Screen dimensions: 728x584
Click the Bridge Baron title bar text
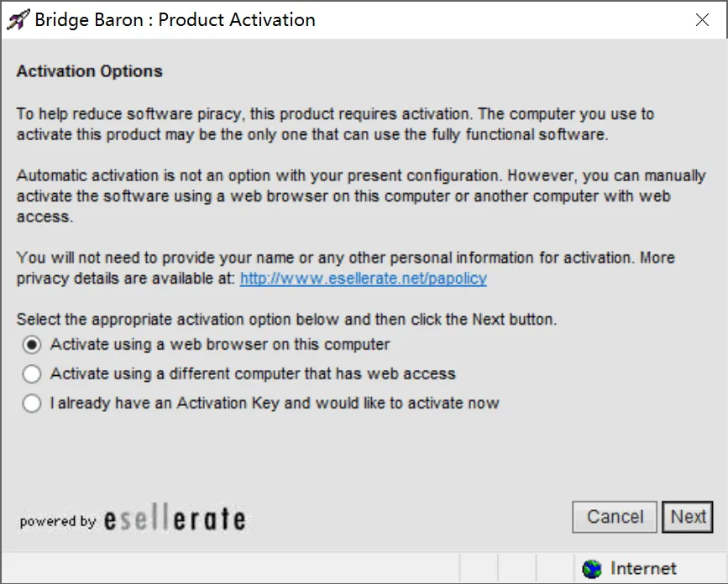[175, 20]
